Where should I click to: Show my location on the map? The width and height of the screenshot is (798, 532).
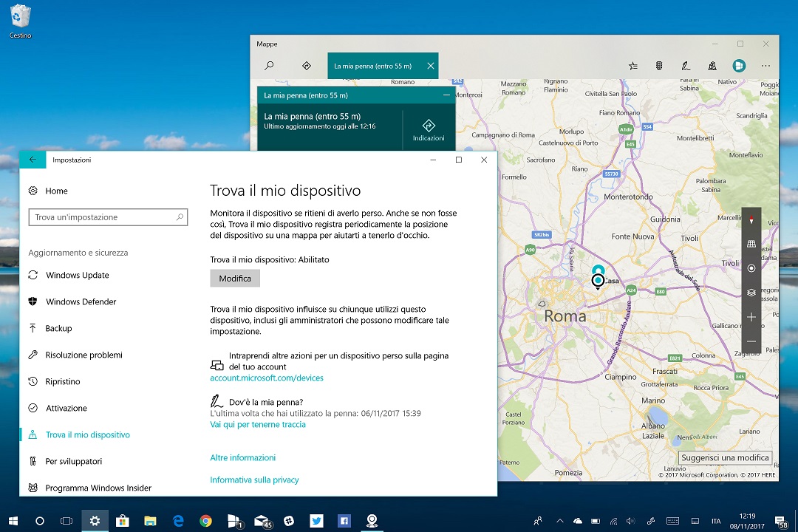pyautogui.click(x=751, y=268)
